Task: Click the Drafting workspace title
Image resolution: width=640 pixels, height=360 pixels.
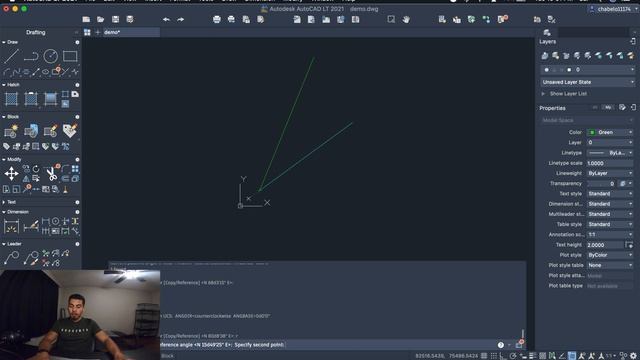Action: pyautogui.click(x=36, y=32)
